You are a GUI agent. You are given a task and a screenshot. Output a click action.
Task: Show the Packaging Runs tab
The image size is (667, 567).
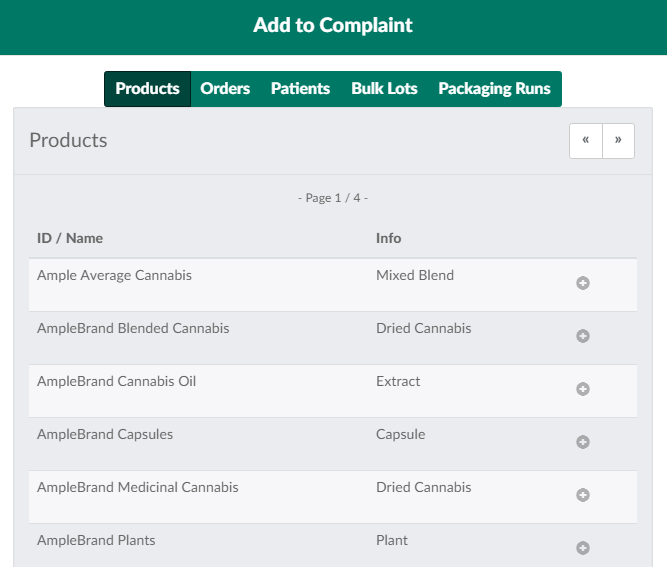[494, 89]
